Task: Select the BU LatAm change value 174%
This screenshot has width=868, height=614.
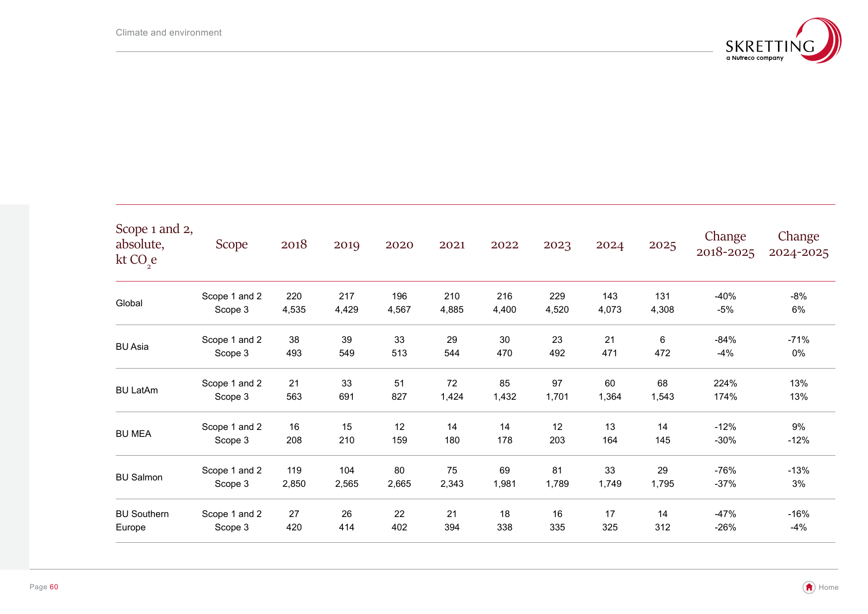Action: tap(725, 397)
